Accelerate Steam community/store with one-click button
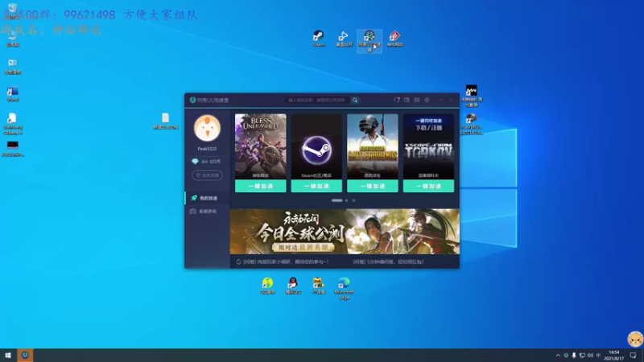Screen dimensions: 644x362 pyautogui.click(x=316, y=186)
